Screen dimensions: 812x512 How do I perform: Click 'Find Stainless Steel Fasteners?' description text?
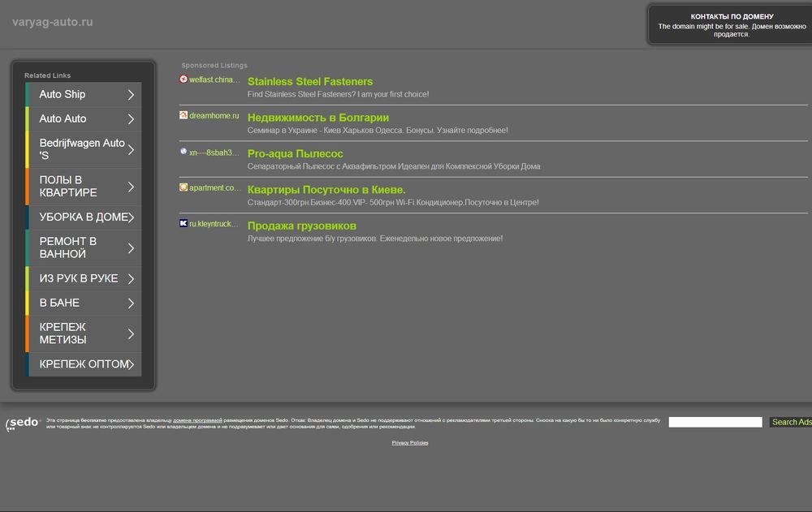coord(338,94)
